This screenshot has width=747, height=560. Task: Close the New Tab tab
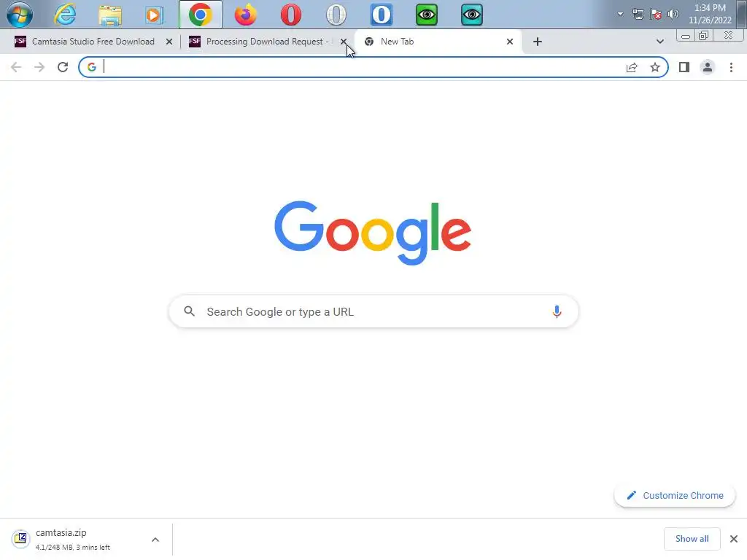pos(510,42)
